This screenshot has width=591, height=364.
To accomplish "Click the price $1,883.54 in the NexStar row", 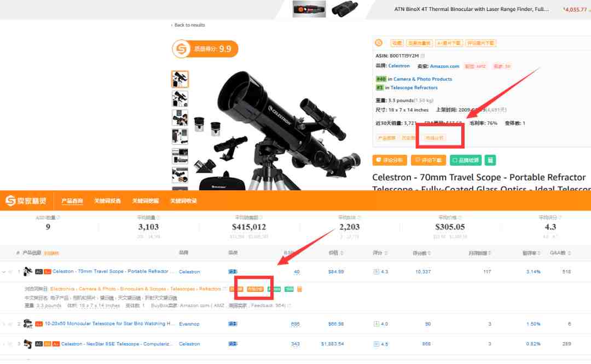I will (x=333, y=344).
